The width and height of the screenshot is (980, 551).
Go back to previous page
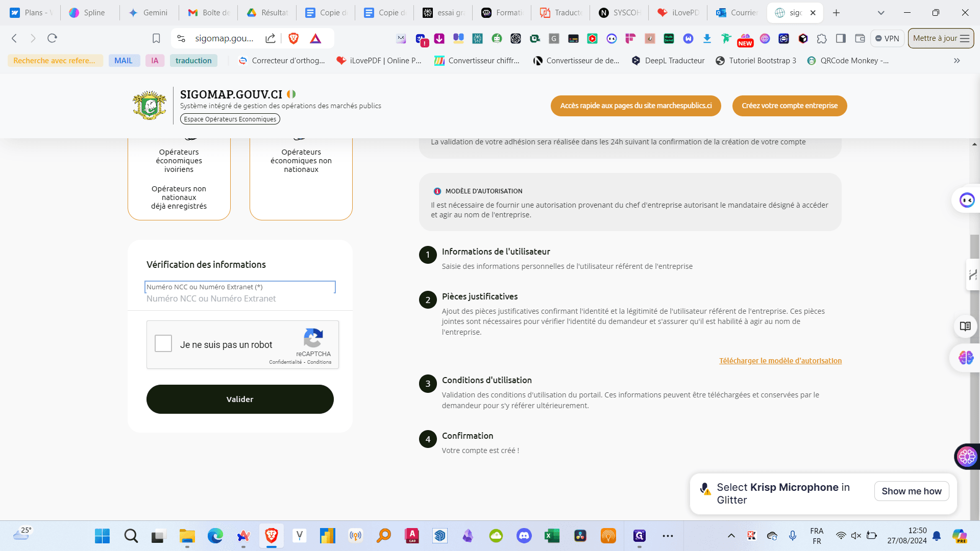(14, 38)
